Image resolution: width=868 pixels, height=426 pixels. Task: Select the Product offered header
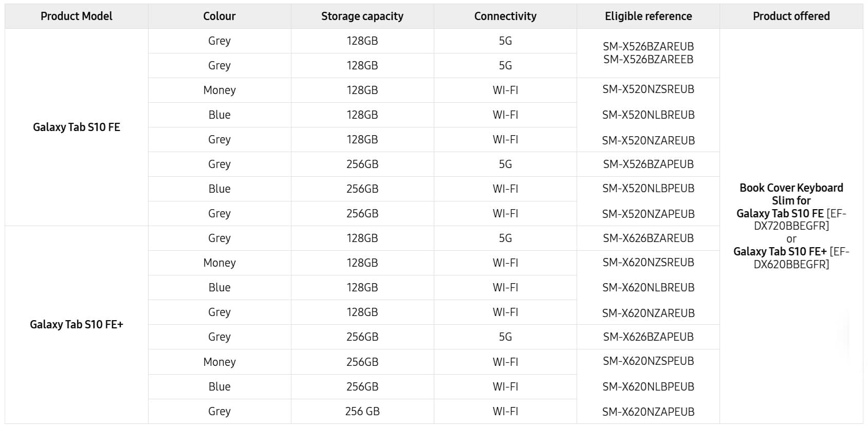[x=791, y=16]
